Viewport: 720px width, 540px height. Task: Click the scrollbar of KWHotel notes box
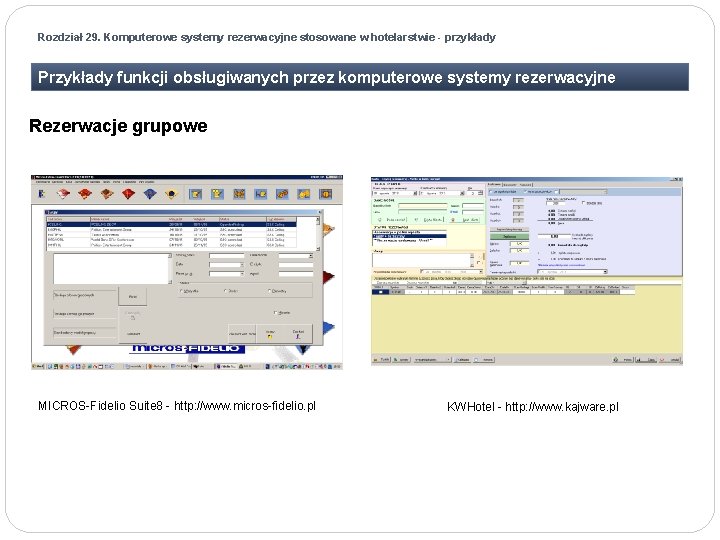[x=472, y=260]
